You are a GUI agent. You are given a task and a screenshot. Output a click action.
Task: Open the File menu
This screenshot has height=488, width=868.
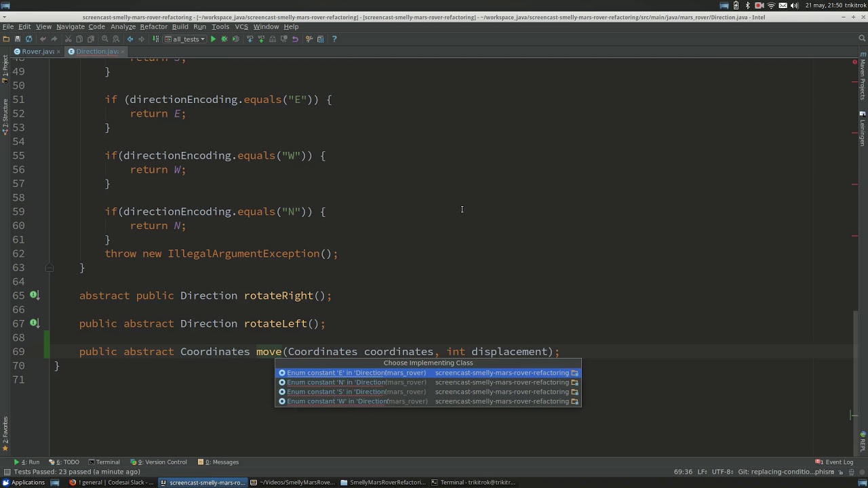(8, 26)
